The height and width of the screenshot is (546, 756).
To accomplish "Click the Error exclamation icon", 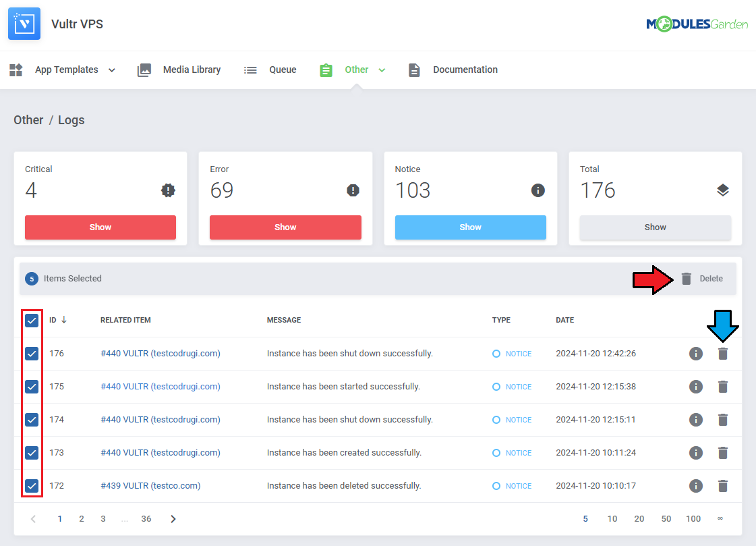I will (x=353, y=190).
